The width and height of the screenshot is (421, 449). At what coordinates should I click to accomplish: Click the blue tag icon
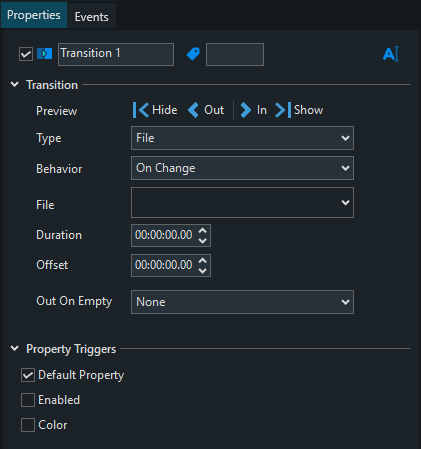[x=193, y=54]
